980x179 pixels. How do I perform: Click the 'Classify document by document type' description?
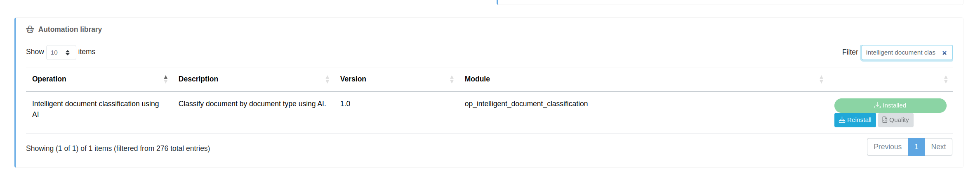click(x=252, y=104)
